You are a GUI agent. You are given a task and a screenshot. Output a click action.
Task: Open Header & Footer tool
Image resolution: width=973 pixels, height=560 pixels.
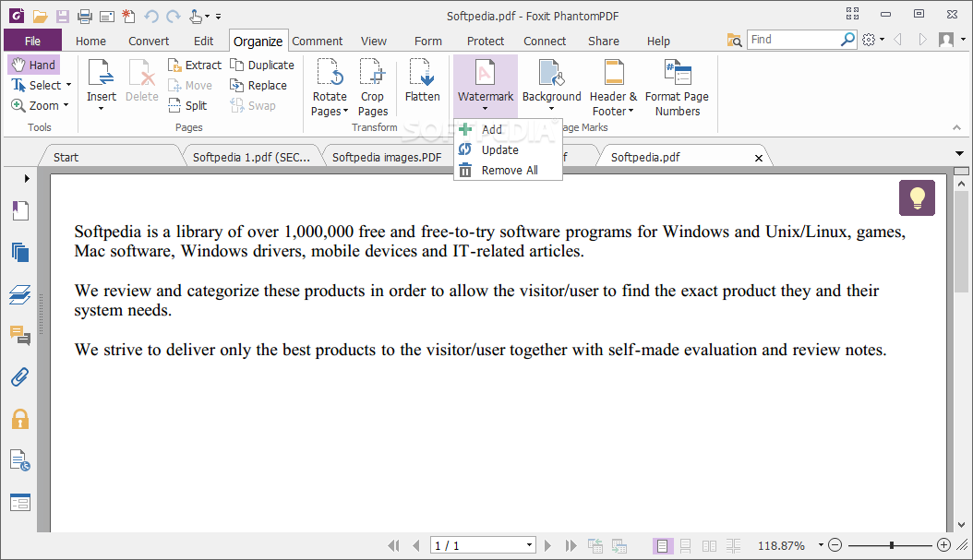613,86
